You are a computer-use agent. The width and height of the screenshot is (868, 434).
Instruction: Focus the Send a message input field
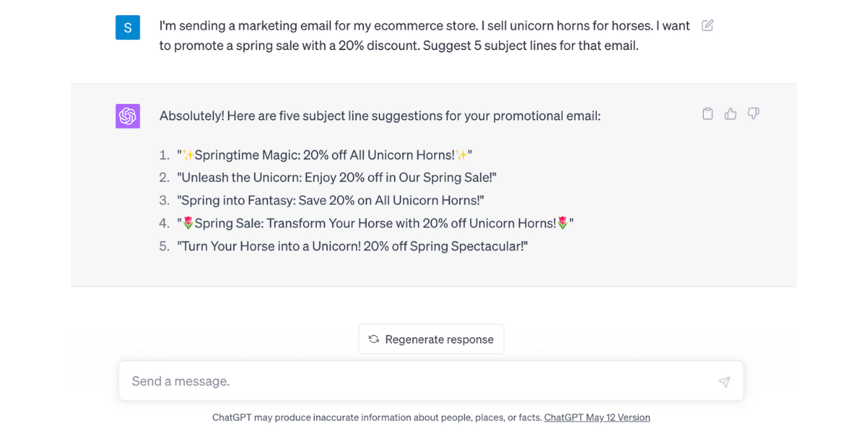pyautogui.click(x=431, y=381)
